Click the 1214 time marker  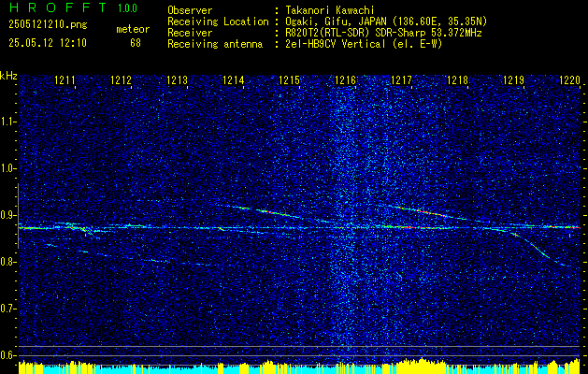coord(233,79)
